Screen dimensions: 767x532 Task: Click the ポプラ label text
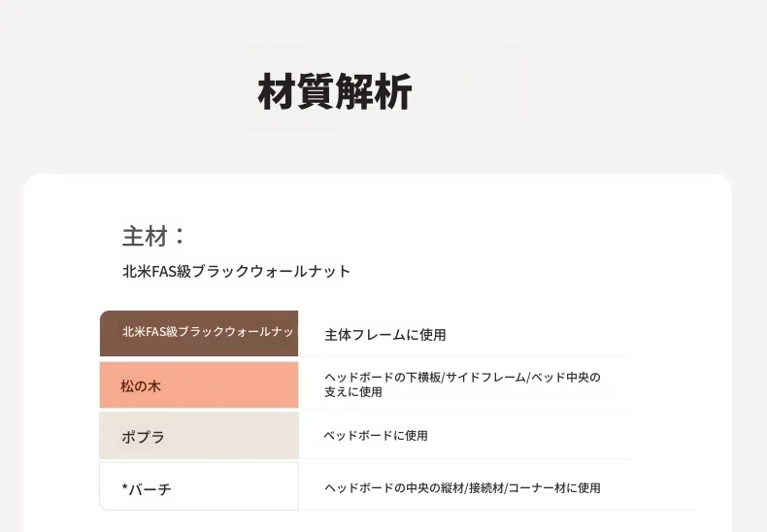point(143,437)
